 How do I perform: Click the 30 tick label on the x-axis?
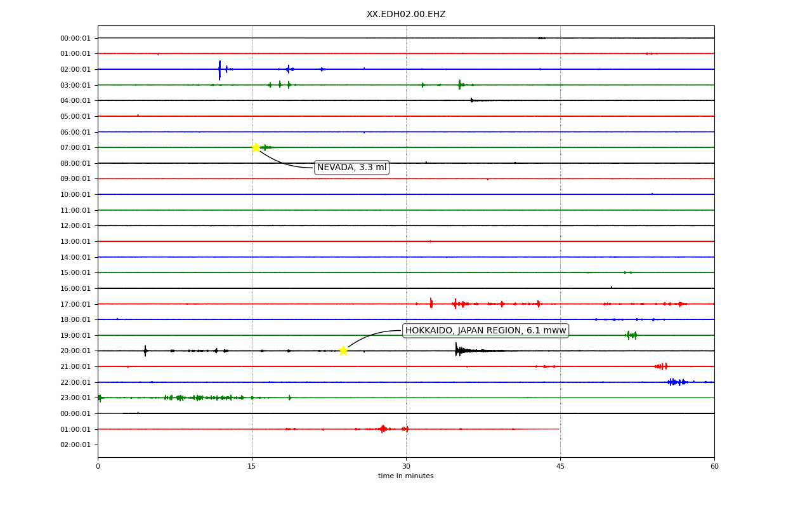(406, 467)
